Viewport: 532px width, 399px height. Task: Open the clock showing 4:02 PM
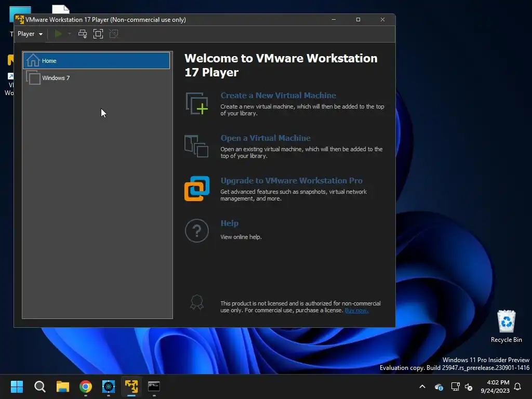495,387
